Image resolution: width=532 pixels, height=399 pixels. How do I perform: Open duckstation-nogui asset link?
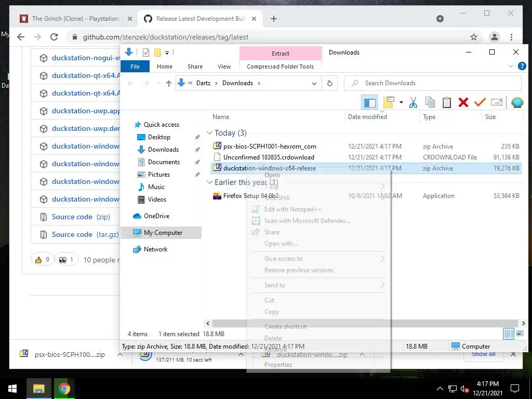(86, 58)
